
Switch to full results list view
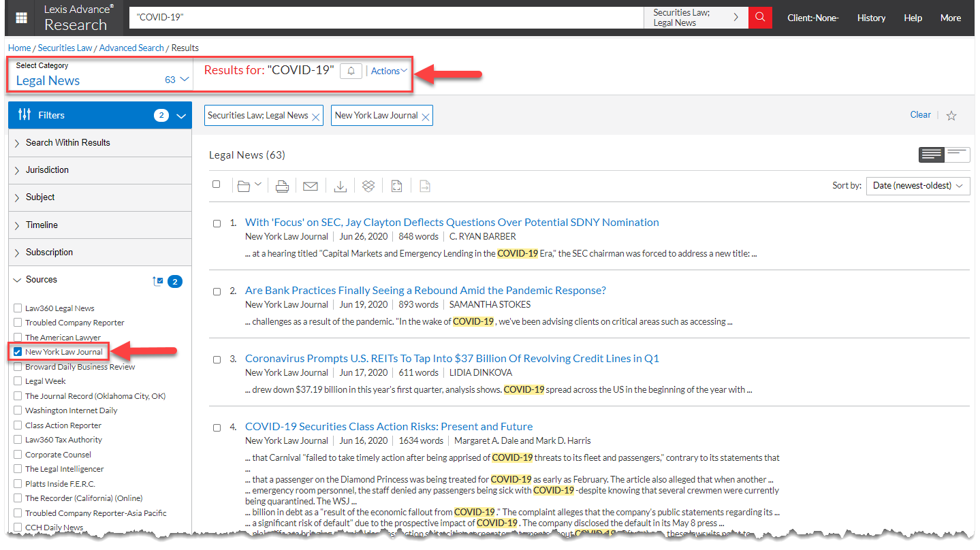[x=931, y=155]
